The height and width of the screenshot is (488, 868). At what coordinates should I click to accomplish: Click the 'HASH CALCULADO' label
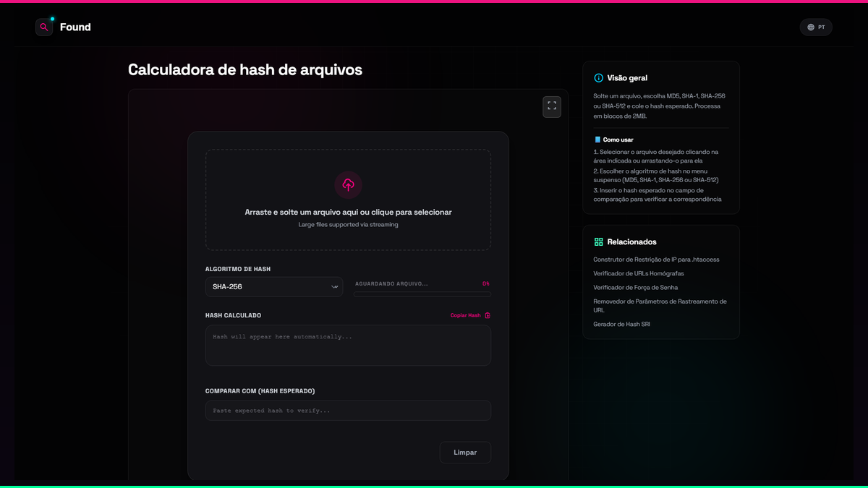pos(233,315)
